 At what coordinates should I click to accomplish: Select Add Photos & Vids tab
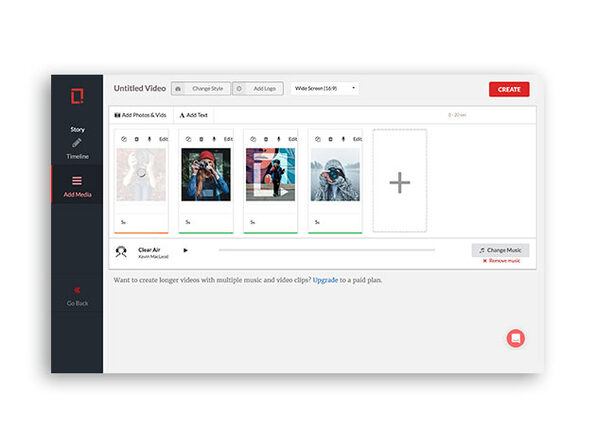(x=141, y=115)
